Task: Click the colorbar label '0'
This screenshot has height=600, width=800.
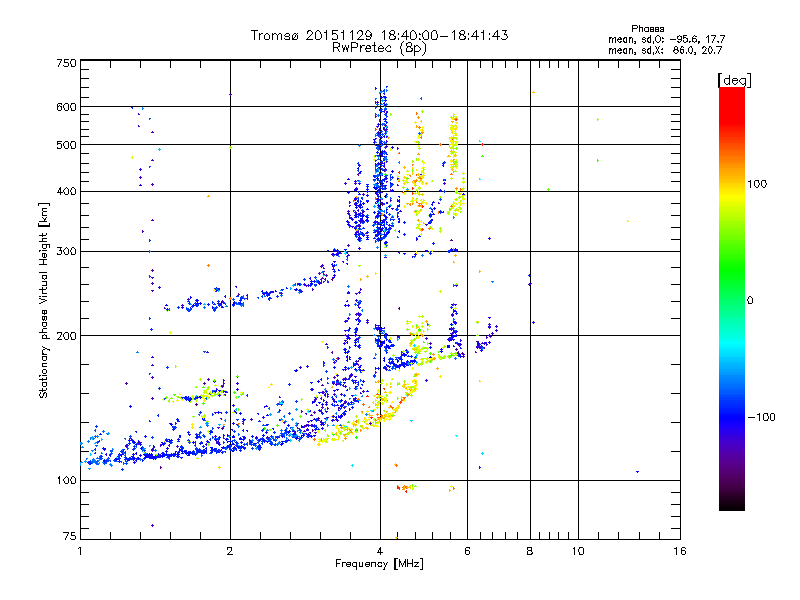Action: pos(750,300)
